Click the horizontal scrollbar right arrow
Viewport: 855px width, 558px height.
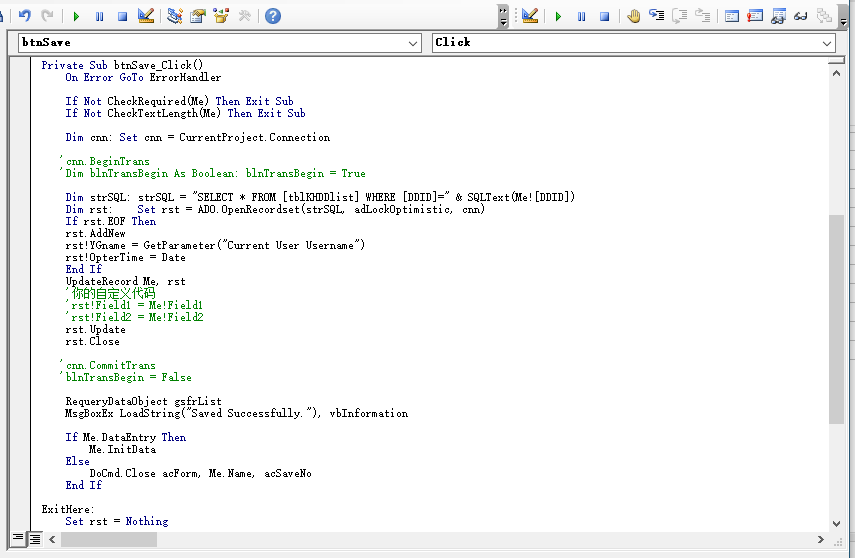tap(821, 539)
